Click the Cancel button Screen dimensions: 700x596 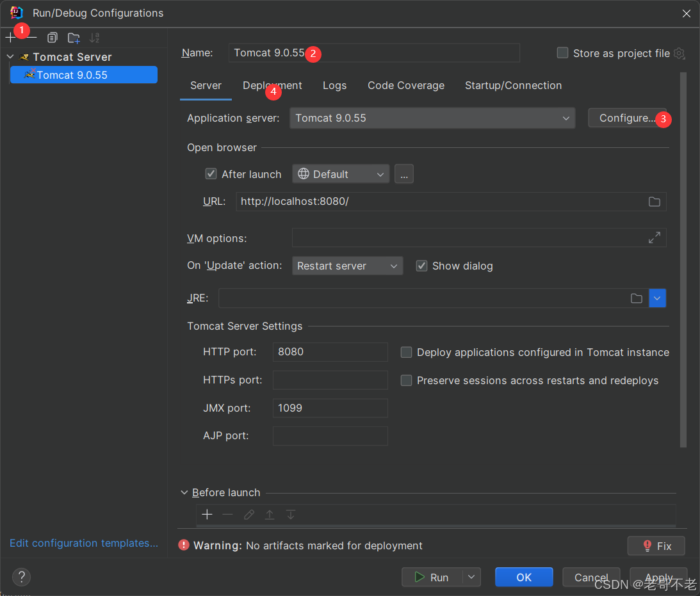(x=591, y=577)
